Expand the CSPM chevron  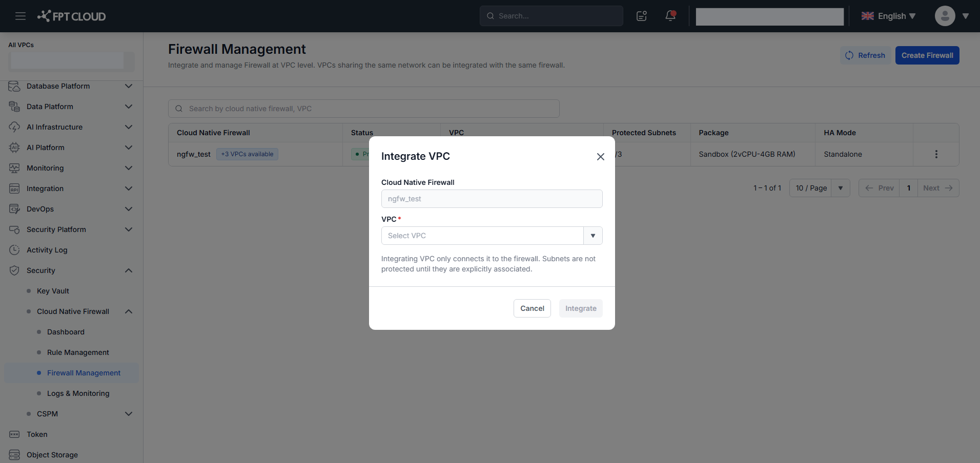pos(129,414)
